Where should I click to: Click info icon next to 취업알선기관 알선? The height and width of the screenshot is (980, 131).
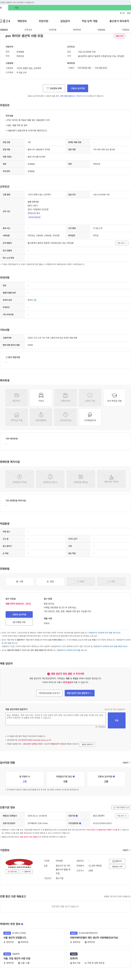pos(74,776)
